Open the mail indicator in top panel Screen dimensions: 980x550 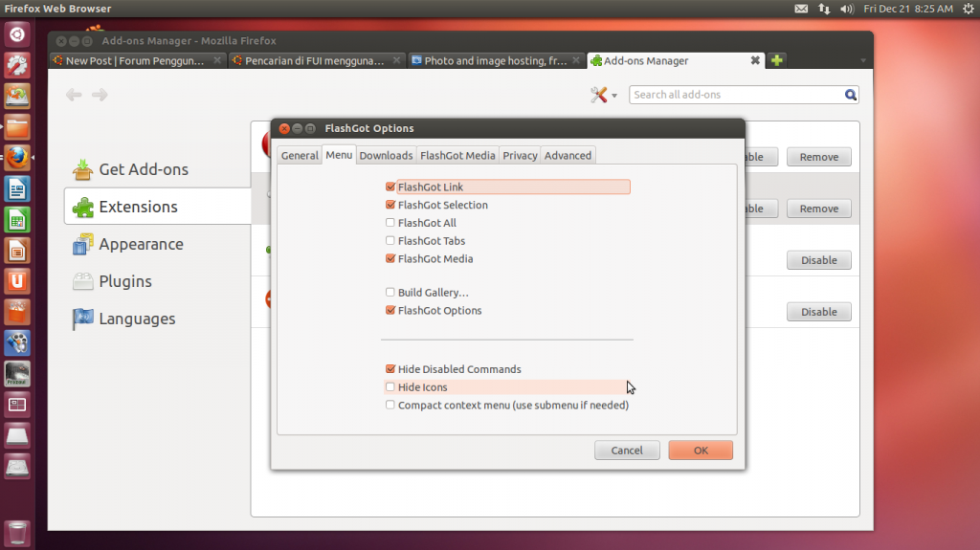point(801,9)
